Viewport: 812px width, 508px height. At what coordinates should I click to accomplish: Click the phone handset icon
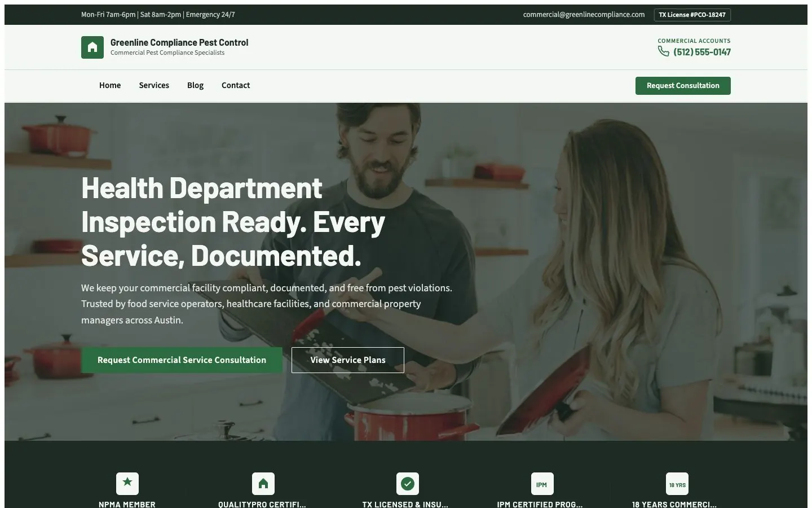(x=663, y=51)
